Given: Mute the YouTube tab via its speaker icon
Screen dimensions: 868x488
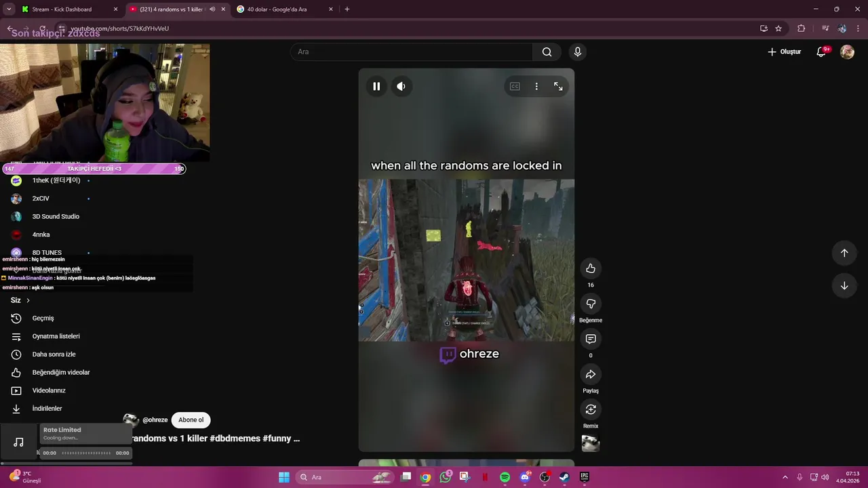Looking at the screenshot, I should pyautogui.click(x=212, y=9).
